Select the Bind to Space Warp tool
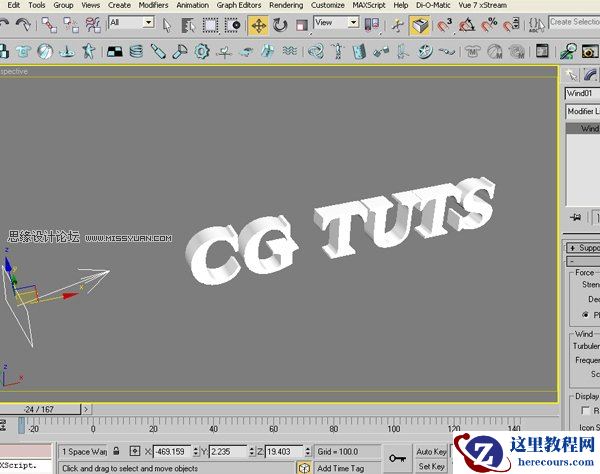 [93, 25]
